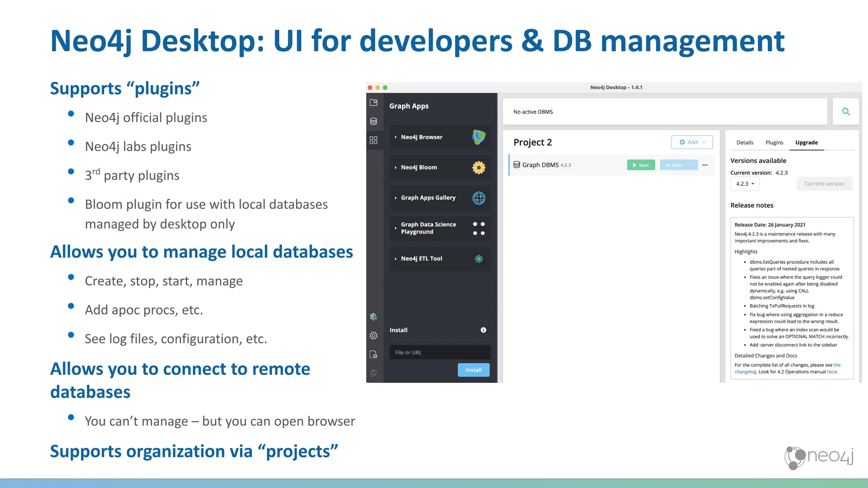Viewport: 868px width, 488px height.
Task: Click the Neo4j Bloom flower icon
Action: click(x=479, y=167)
